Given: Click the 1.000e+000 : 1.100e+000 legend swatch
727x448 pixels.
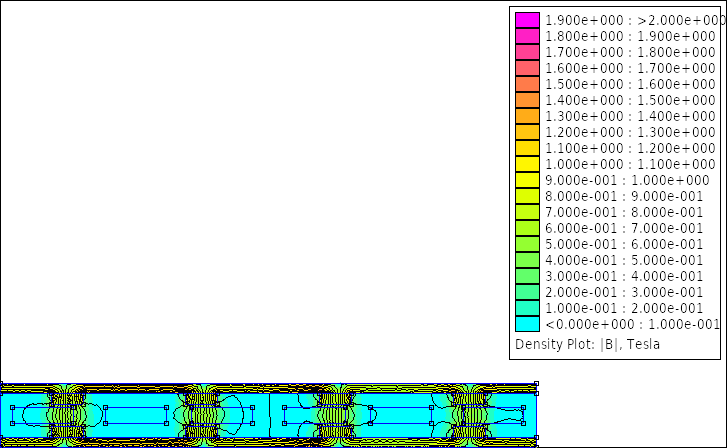Looking at the screenshot, I should (x=527, y=164).
